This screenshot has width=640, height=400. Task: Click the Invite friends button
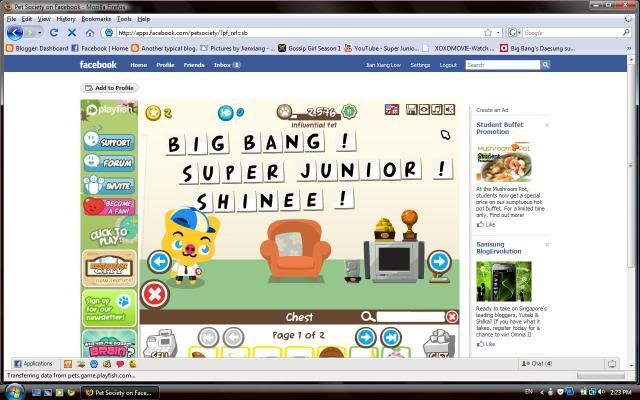(x=109, y=185)
